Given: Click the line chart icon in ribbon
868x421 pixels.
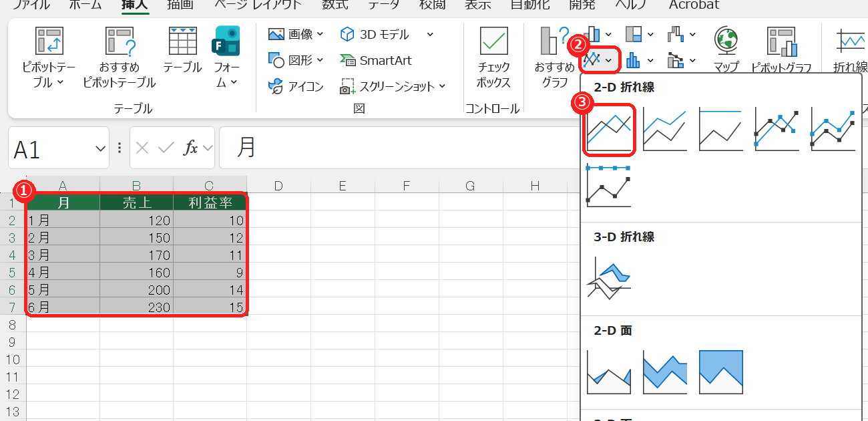Looking at the screenshot, I should 592,61.
